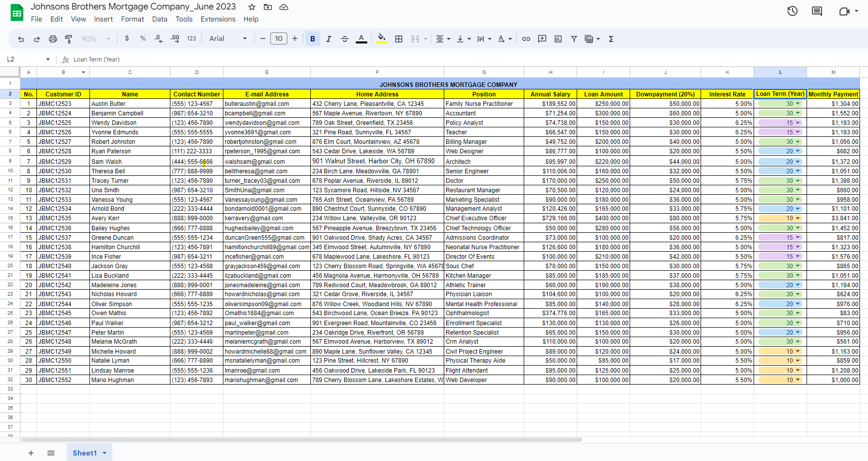Click the insert link icon
Viewport: 868px width, 461px height.
[526, 39]
